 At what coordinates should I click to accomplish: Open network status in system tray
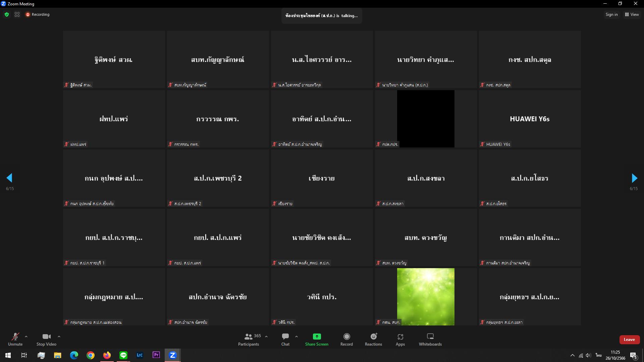point(581,355)
